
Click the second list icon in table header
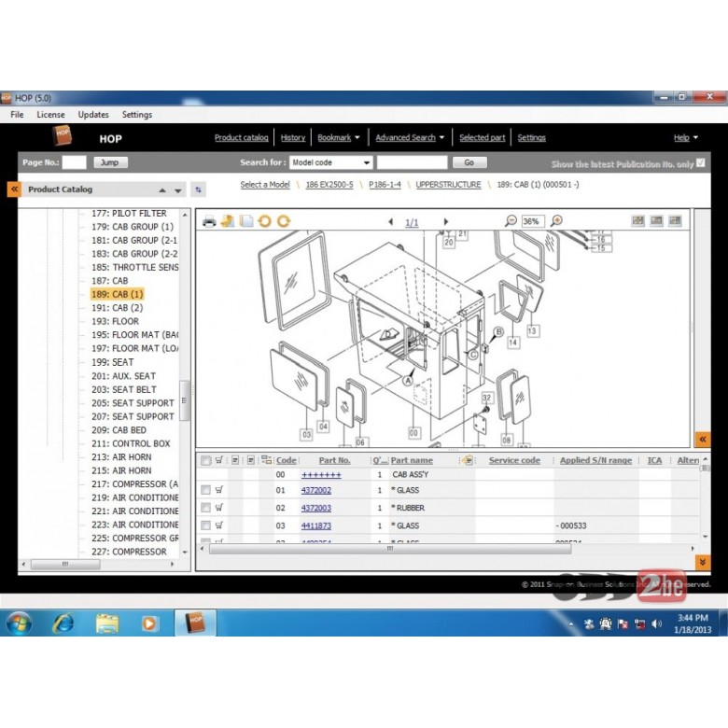251,459
